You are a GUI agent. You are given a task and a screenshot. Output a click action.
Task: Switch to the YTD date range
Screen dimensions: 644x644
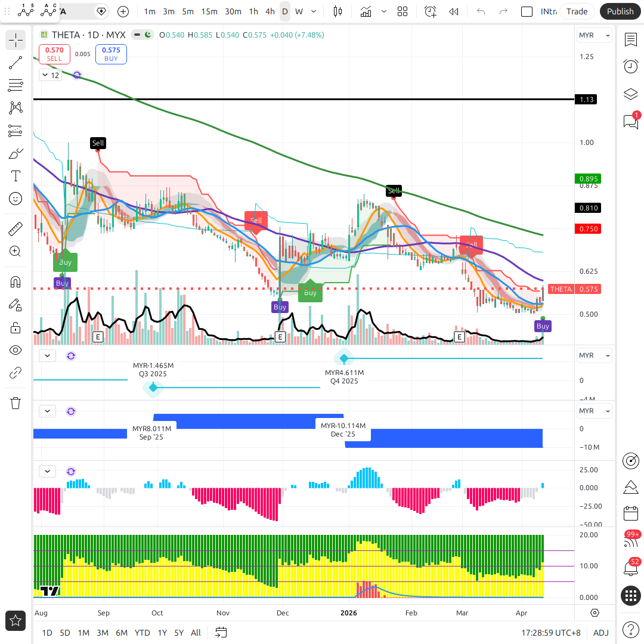click(142, 633)
